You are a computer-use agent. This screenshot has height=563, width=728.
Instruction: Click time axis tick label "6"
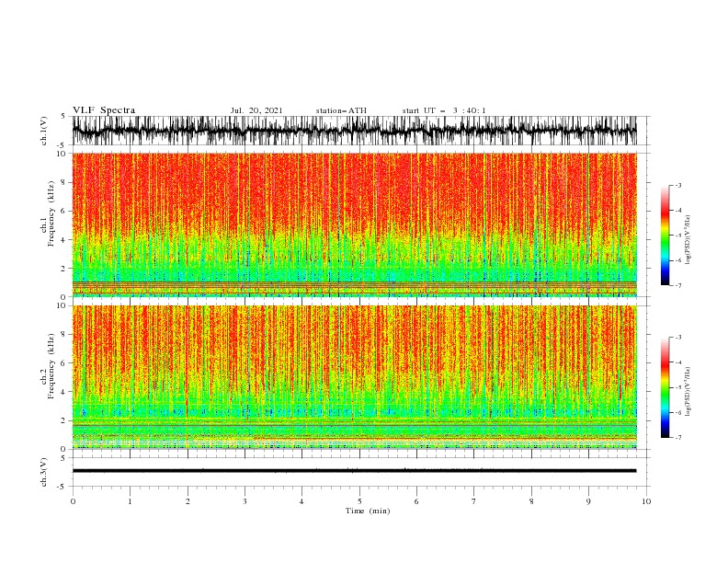pos(416,501)
